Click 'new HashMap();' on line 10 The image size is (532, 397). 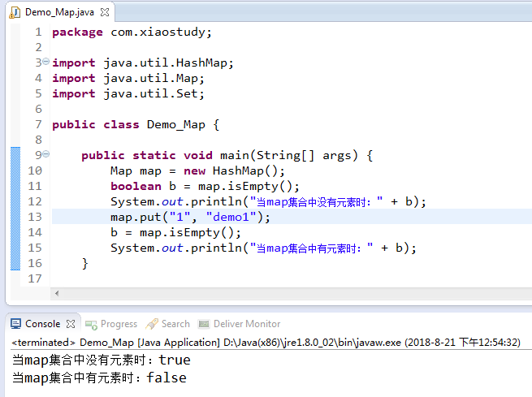pos(234,170)
